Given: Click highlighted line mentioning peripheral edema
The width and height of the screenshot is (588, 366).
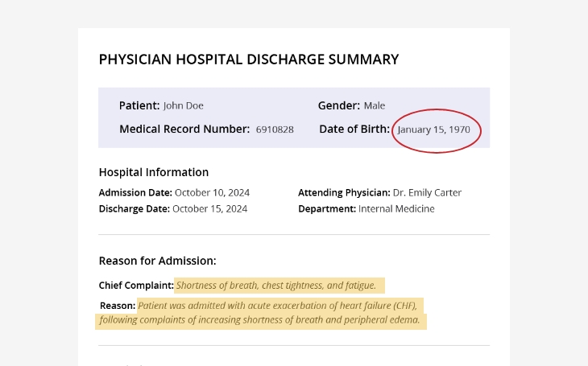Looking at the screenshot, I should coord(259,321).
